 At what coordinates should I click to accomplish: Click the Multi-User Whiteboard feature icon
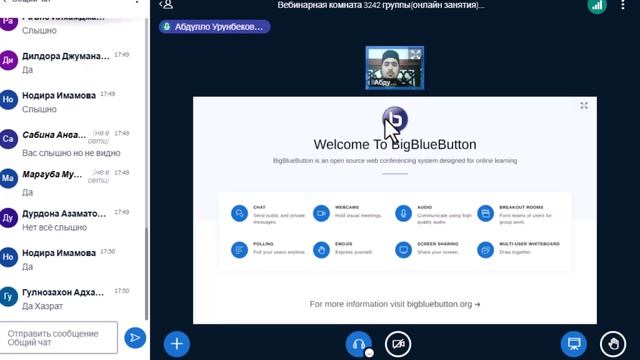[485, 249]
